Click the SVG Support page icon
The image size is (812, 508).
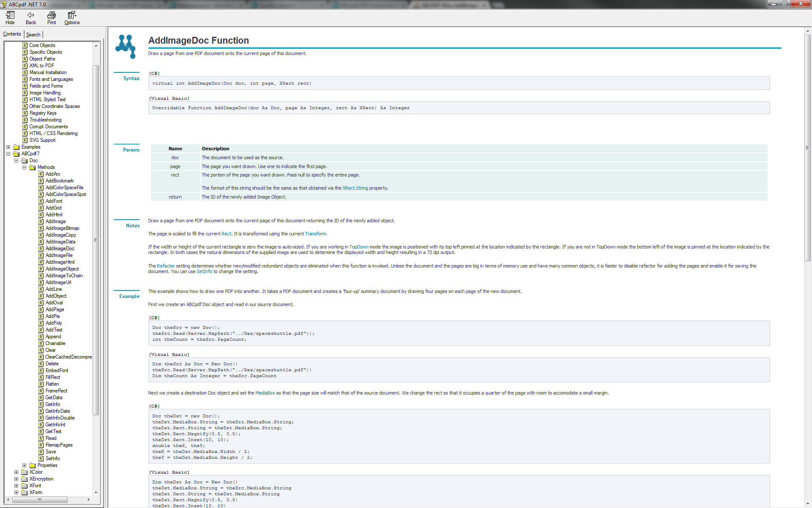pyautogui.click(x=25, y=140)
